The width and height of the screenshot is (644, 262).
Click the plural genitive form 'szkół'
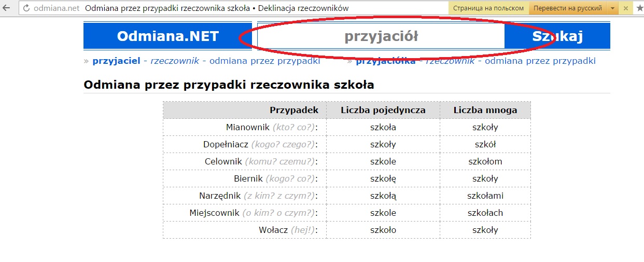[485, 144]
